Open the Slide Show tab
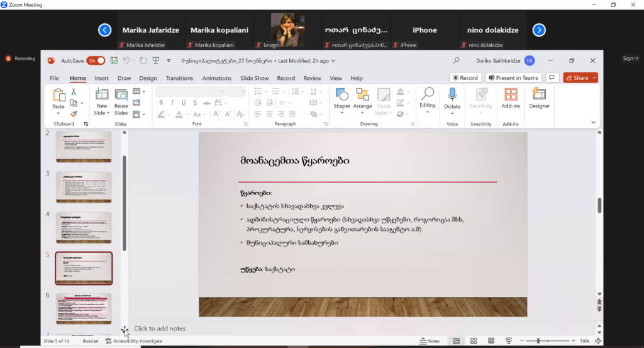Image resolution: width=644 pixels, height=348 pixels. coord(254,78)
